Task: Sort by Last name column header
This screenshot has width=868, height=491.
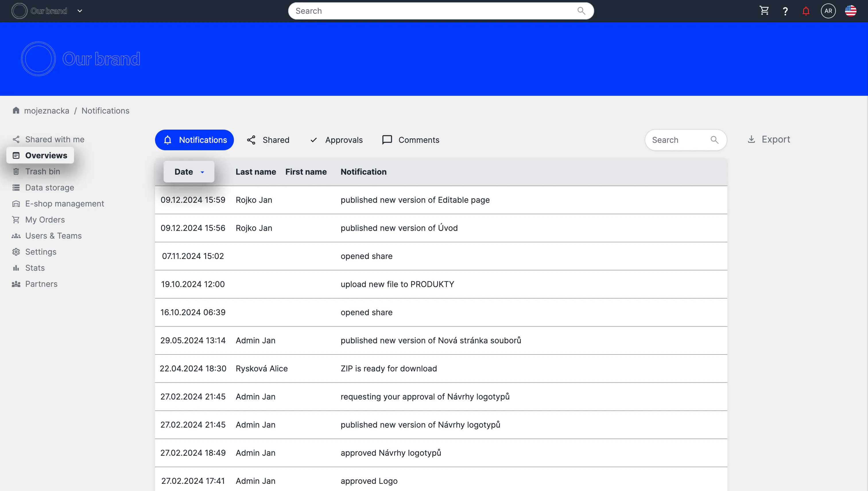Action: tap(255, 172)
